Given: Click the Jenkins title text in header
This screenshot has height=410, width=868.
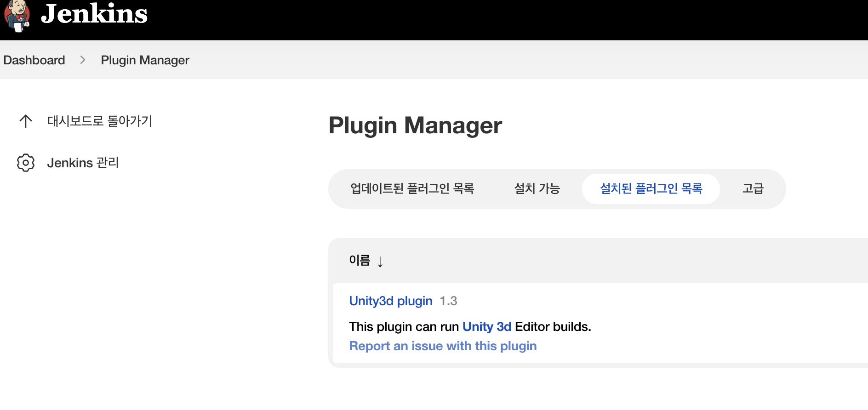Looking at the screenshot, I should tap(94, 14).
